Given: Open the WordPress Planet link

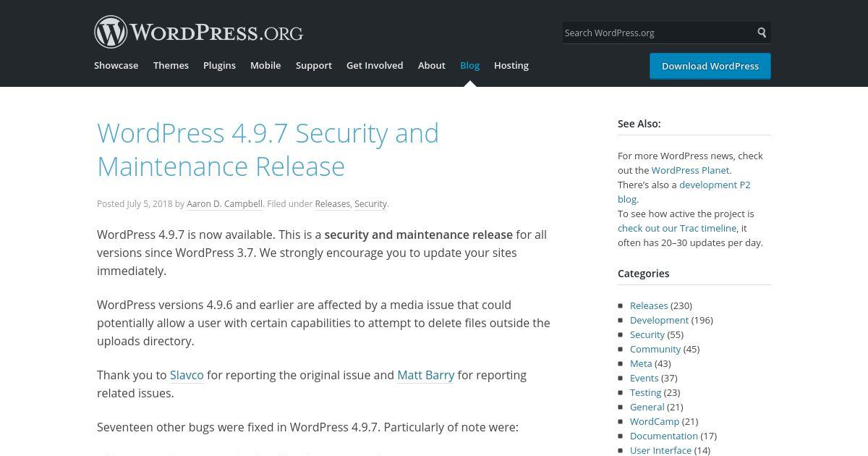Looking at the screenshot, I should pyautogui.click(x=690, y=170).
